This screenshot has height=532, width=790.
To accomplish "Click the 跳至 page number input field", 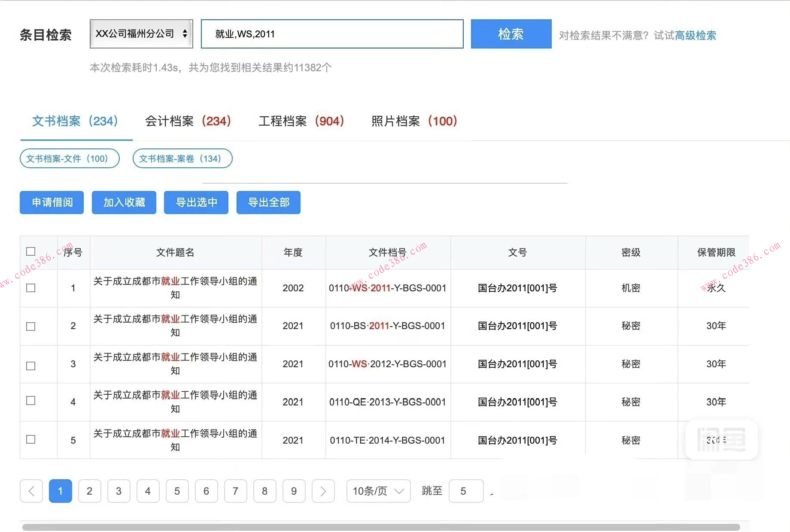I will 466,491.
